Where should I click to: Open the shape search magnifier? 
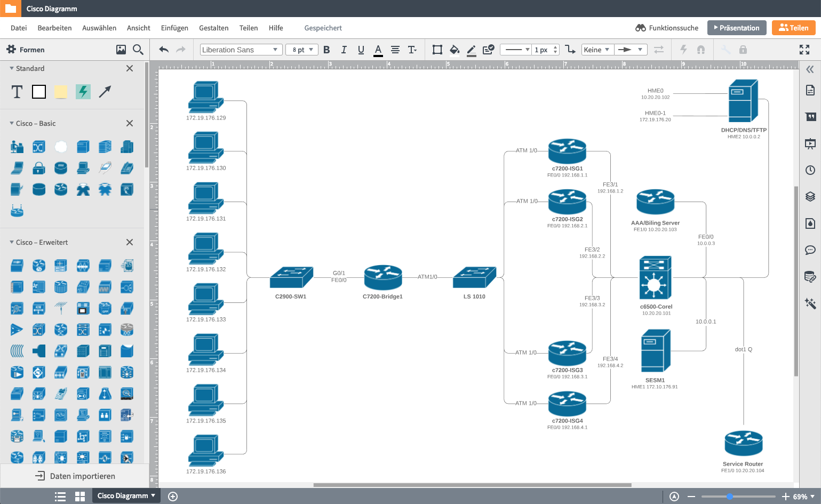138,50
